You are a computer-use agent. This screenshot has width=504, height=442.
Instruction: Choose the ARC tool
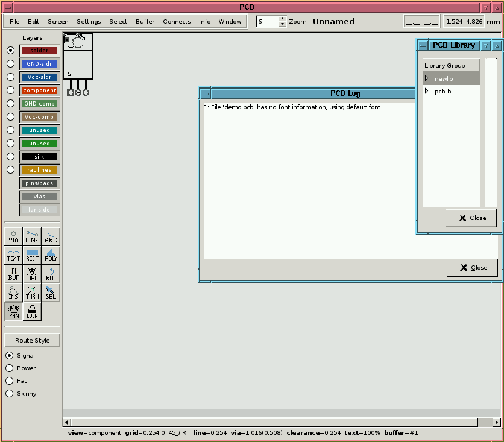pos(51,236)
